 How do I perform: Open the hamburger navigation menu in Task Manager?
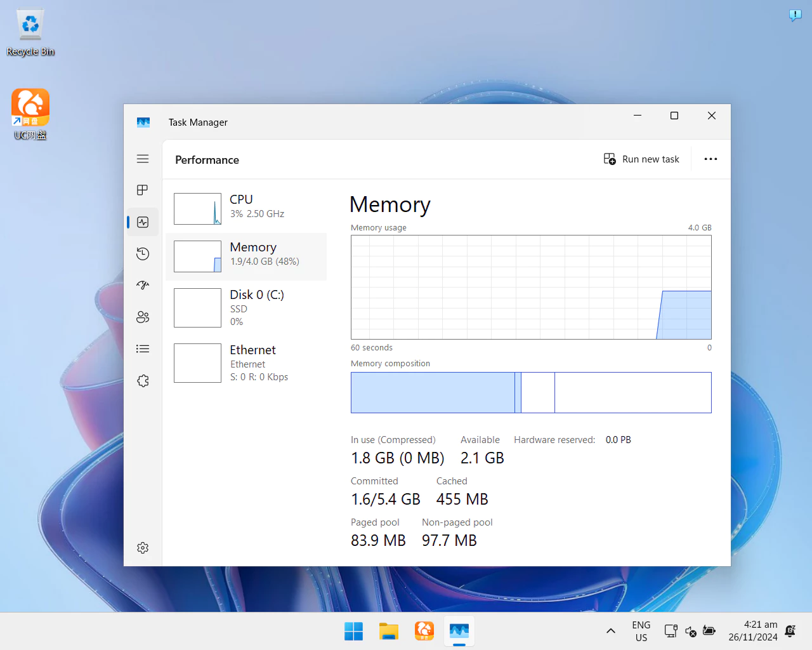[x=143, y=159]
